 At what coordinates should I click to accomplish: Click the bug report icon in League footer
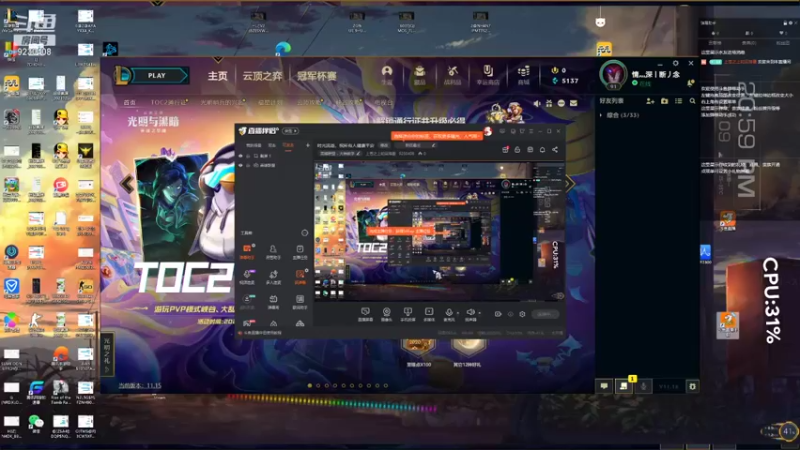coord(692,386)
